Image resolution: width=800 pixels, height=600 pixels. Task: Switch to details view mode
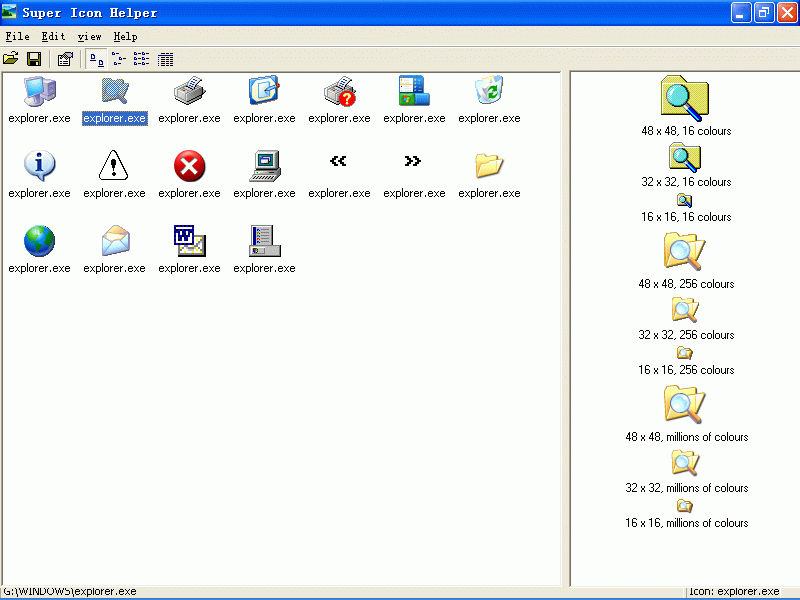(x=165, y=59)
